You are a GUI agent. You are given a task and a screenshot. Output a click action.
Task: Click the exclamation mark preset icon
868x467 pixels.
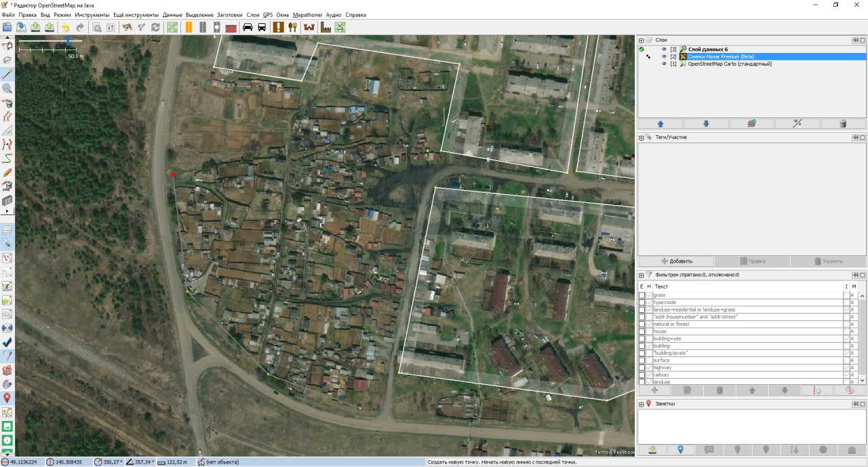click(x=278, y=27)
